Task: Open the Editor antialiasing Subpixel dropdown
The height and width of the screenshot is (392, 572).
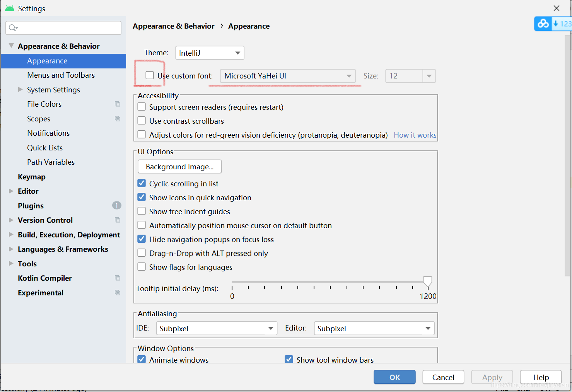Action: pyautogui.click(x=374, y=328)
